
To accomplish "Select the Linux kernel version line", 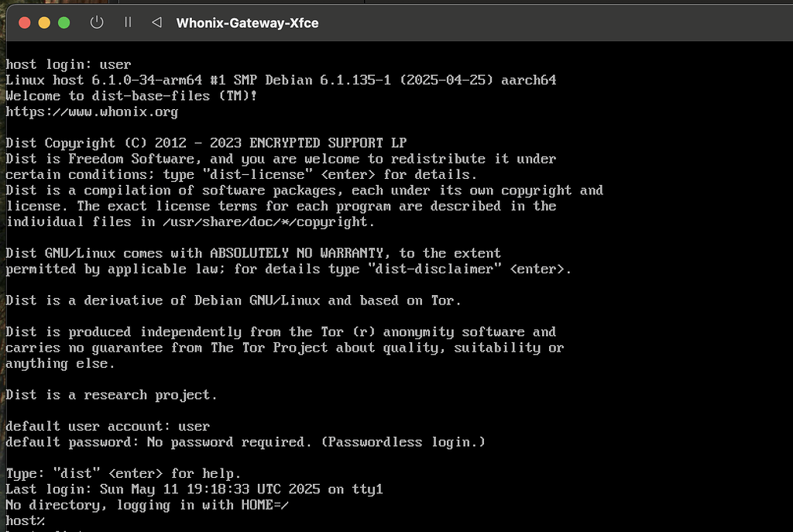I will click(279, 80).
